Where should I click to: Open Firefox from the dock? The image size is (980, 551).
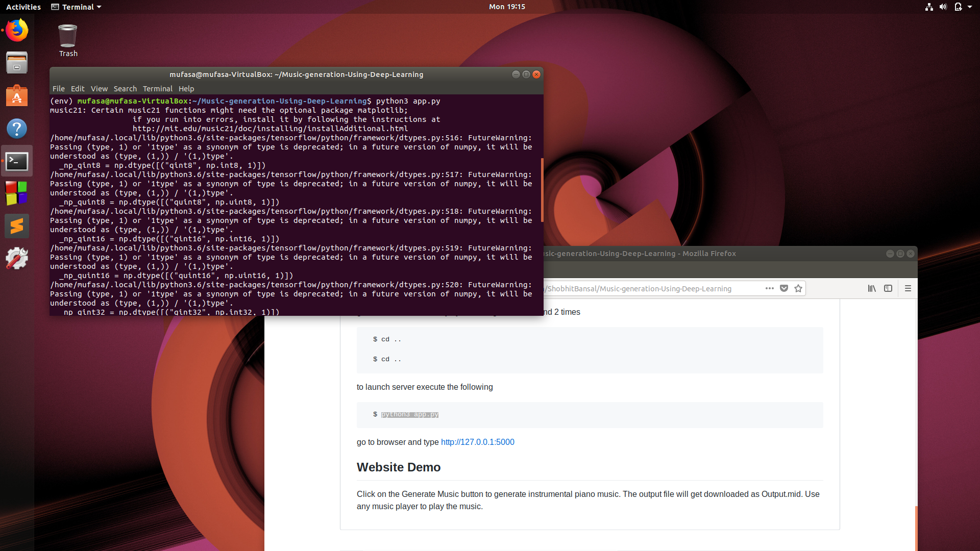(x=17, y=30)
